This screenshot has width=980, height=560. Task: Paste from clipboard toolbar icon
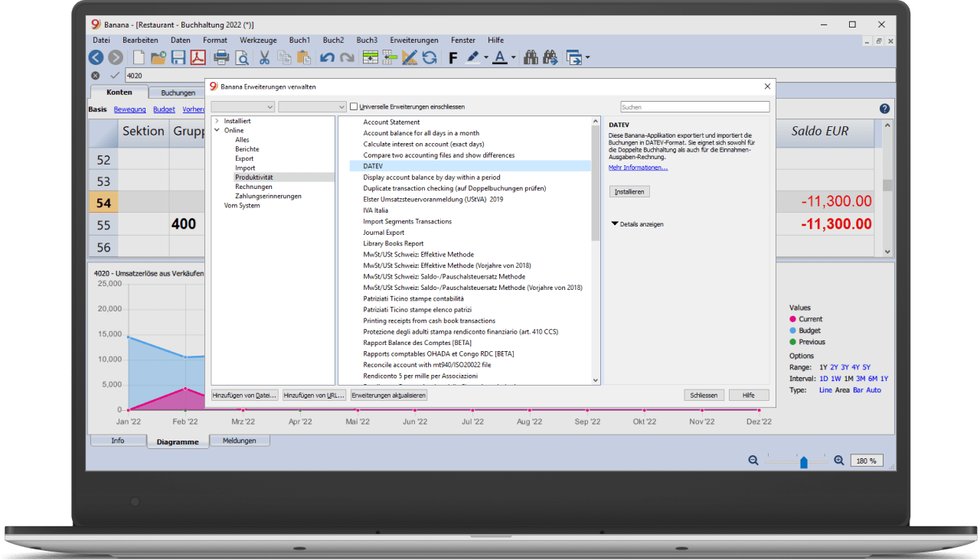point(303,57)
